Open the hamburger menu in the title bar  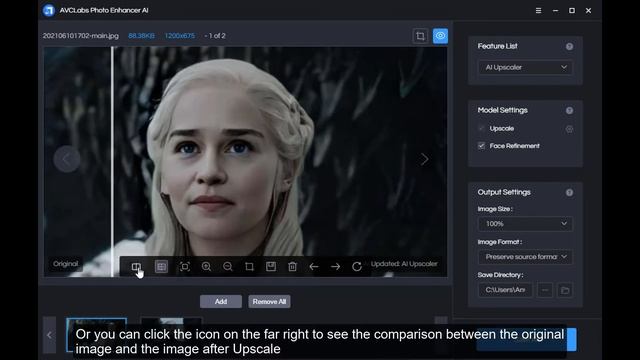click(x=538, y=11)
